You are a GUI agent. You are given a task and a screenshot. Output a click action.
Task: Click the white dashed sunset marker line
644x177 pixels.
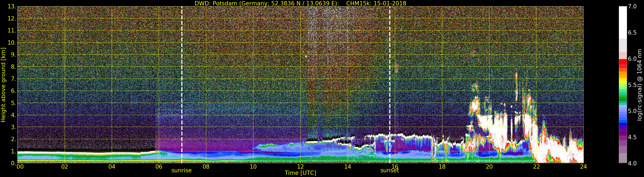390,85
